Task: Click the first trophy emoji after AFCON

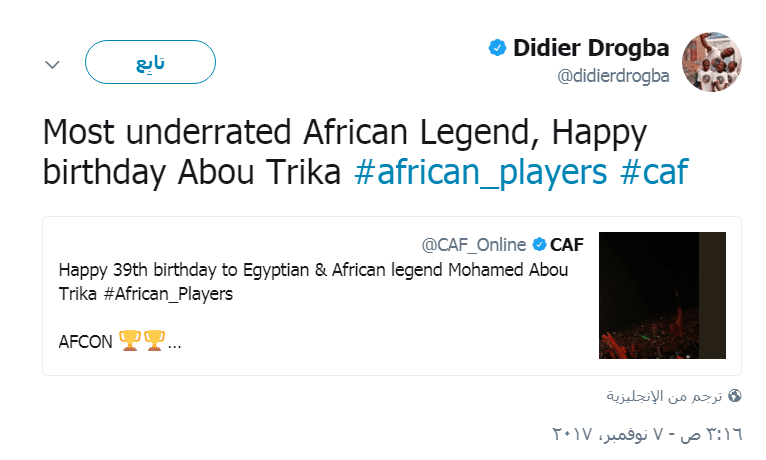Action: [129, 340]
